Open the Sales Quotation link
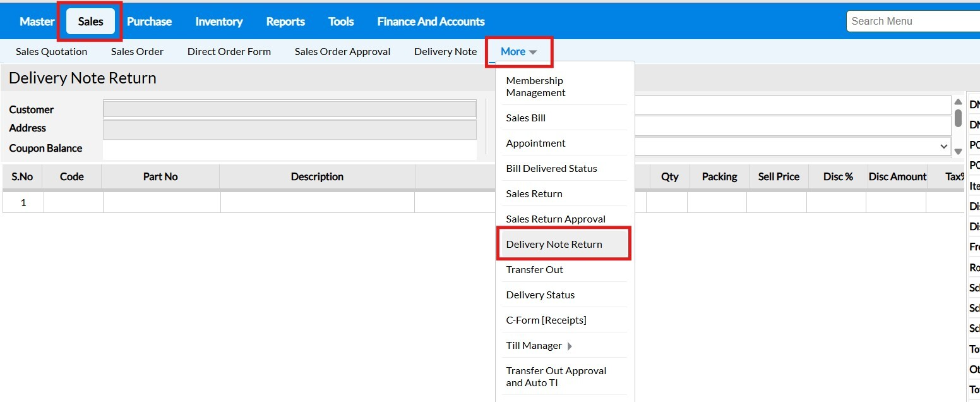This screenshot has width=980, height=402. [51, 52]
